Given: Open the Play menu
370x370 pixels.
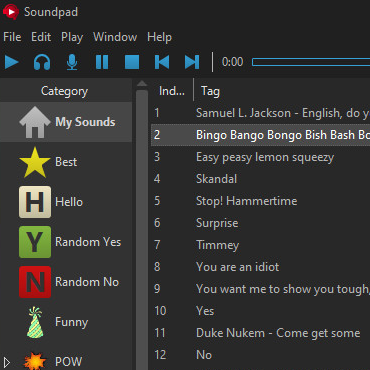Looking at the screenshot, I should click(72, 37).
